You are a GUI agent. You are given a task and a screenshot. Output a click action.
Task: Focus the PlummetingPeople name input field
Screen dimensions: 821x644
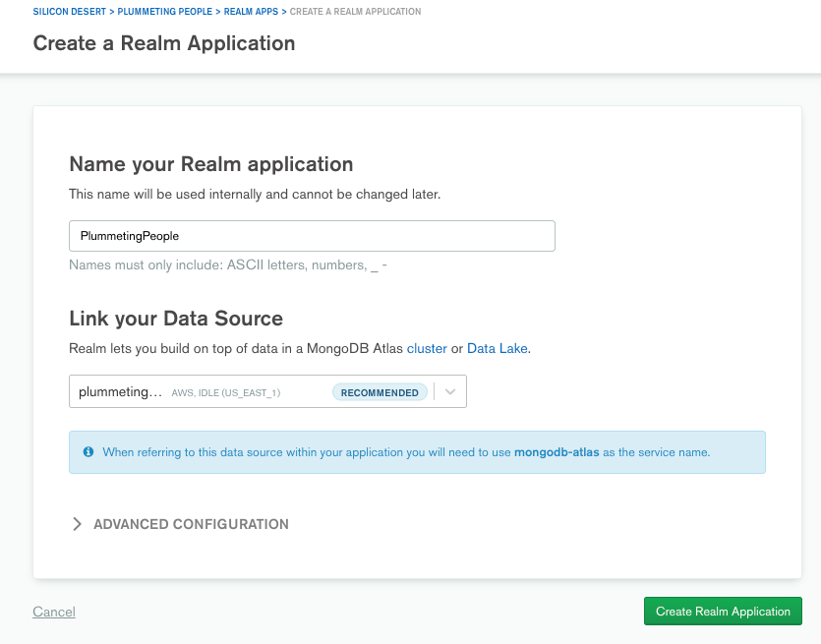(312, 236)
